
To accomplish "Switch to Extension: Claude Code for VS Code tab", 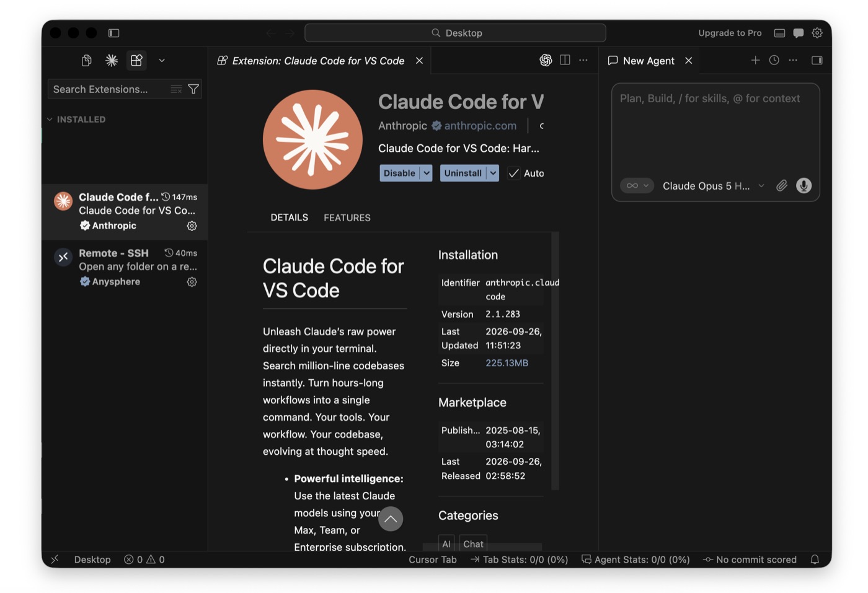I will (318, 61).
